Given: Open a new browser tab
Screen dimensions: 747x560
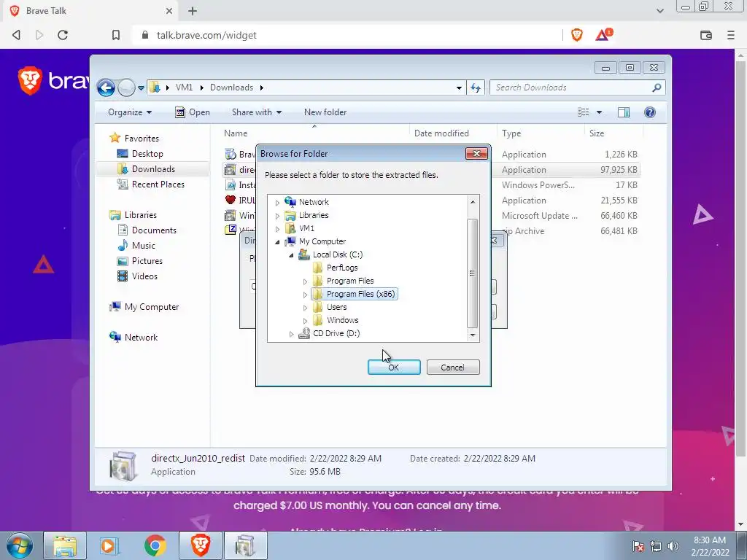Looking at the screenshot, I should coord(193,10).
